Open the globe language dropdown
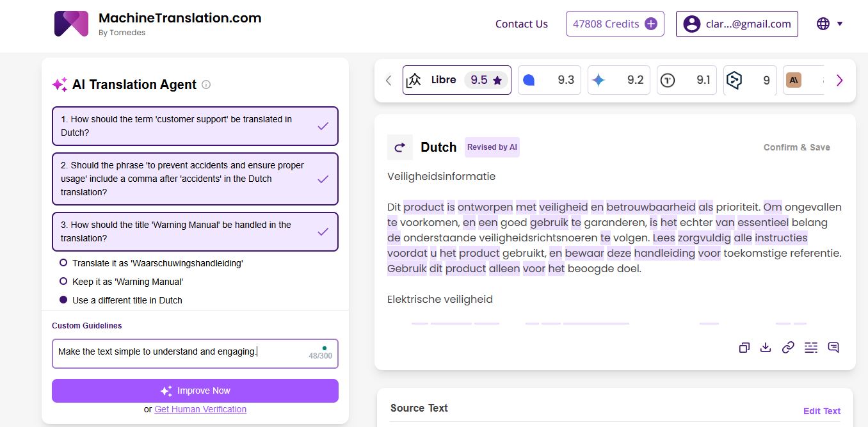The image size is (868, 427). pos(830,24)
